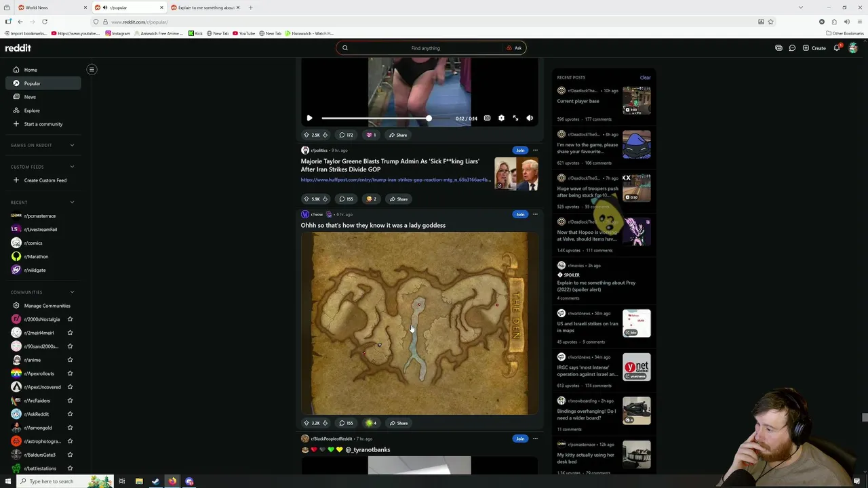Open Windows Start menu
Image resolution: width=868 pixels, height=488 pixels.
click(x=8, y=481)
